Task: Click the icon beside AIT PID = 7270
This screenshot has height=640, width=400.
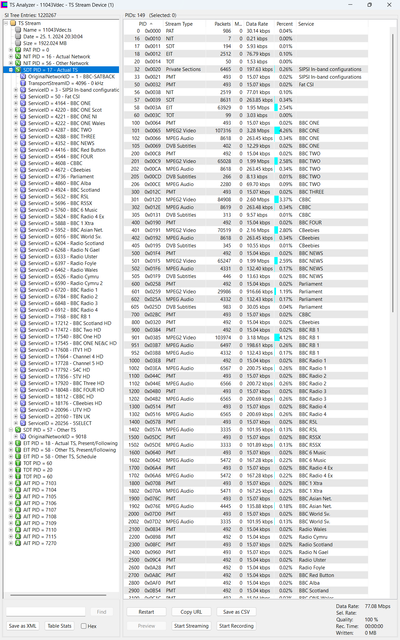Action: click(x=18, y=543)
